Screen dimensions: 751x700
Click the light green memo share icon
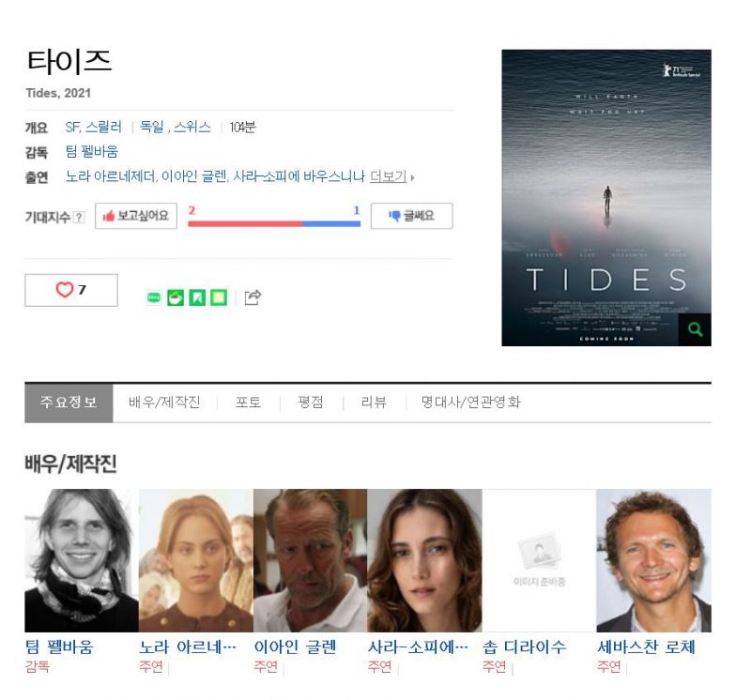coord(219,297)
